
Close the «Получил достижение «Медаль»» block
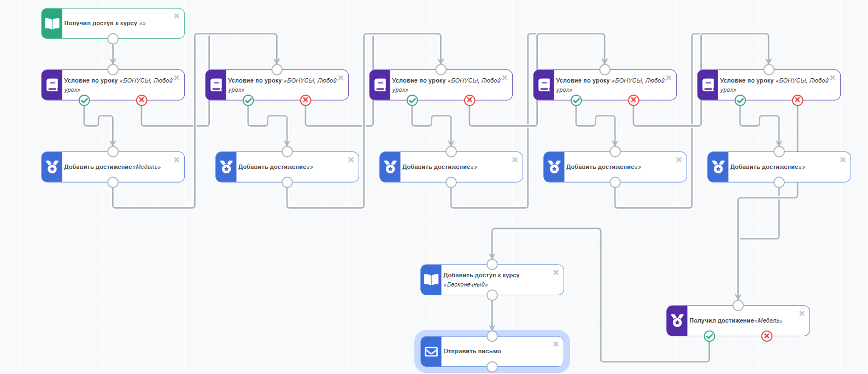802,313
